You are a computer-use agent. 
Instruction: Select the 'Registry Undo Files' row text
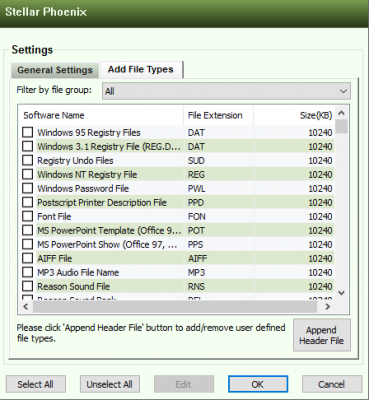tap(75, 161)
